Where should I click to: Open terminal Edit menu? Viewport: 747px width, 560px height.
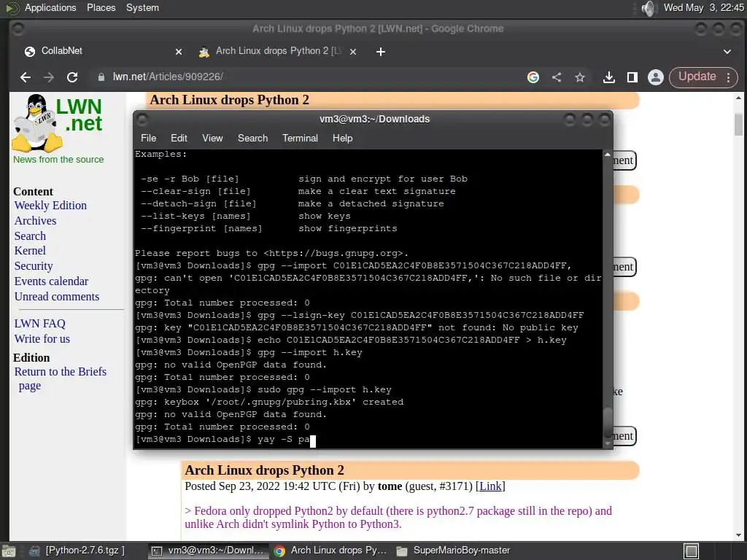point(179,138)
